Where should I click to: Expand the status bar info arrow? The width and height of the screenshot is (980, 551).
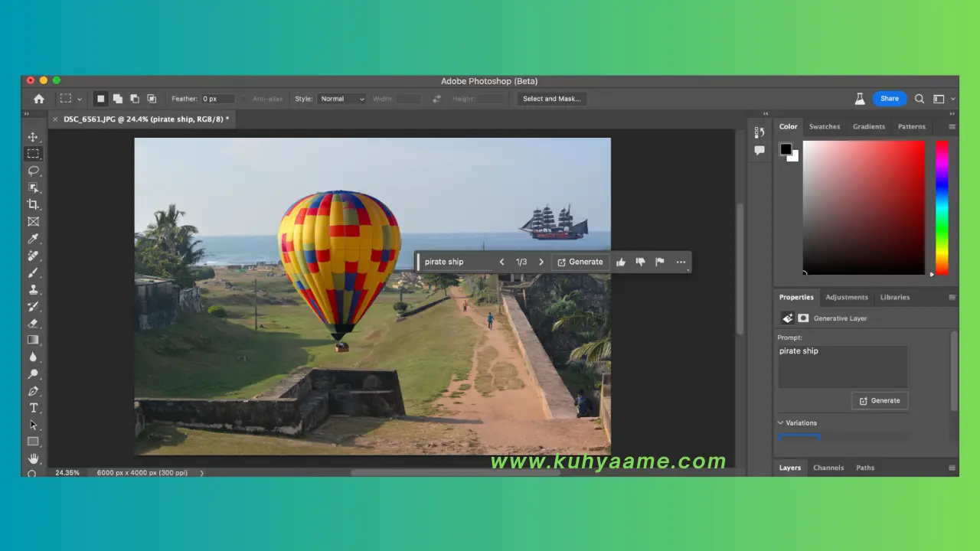click(202, 473)
